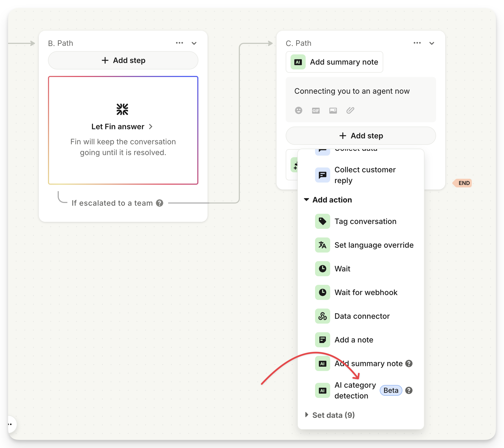Open C. Path three-dot options menu
504x448 pixels.
coord(417,43)
